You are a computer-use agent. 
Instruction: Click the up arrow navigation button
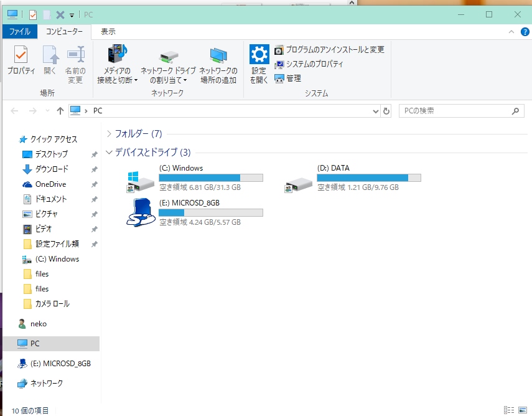point(60,111)
